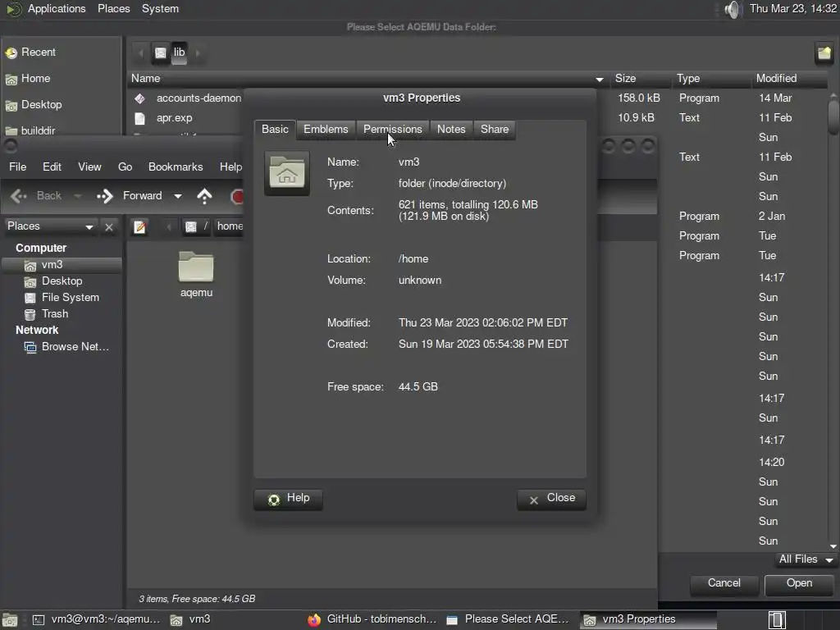Click the clock showing Thu Mar 23
The image size is (840, 630).
[793, 8]
